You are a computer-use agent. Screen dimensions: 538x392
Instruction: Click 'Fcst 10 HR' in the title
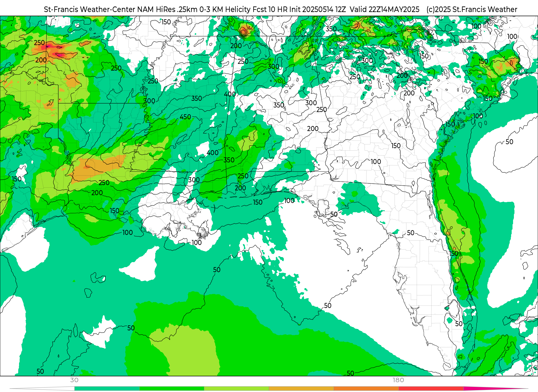pyautogui.click(x=270, y=9)
